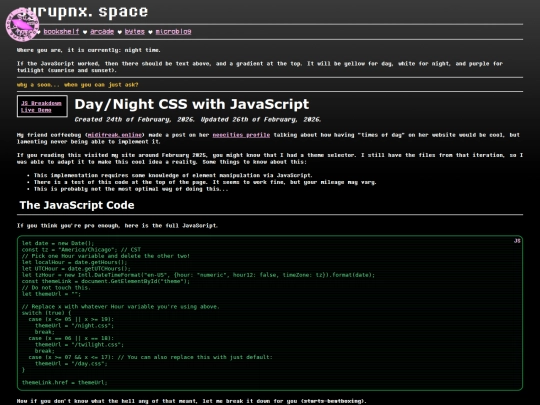Screen dimensions: 540x405
Task: Click bullet 'This is probably not the most optimal'
Action: point(131,189)
